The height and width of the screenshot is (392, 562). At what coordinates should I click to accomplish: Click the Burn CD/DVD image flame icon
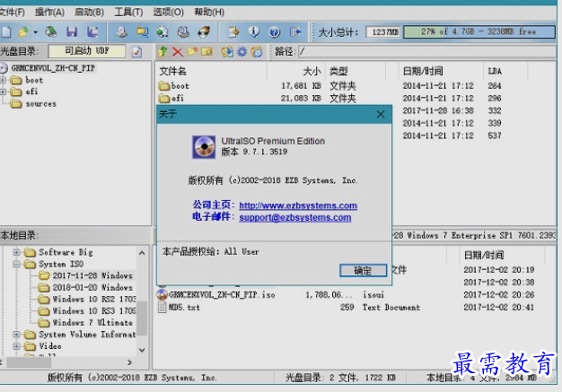[205, 32]
